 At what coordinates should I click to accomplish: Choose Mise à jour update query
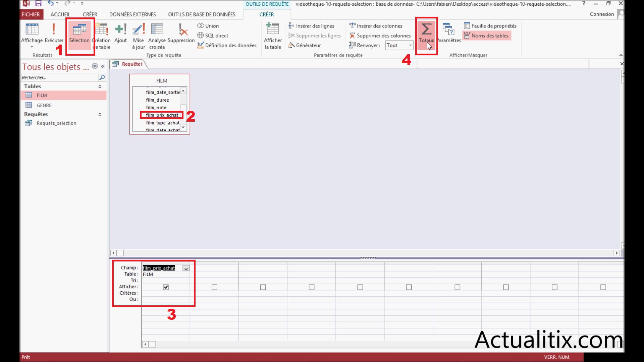(x=139, y=36)
